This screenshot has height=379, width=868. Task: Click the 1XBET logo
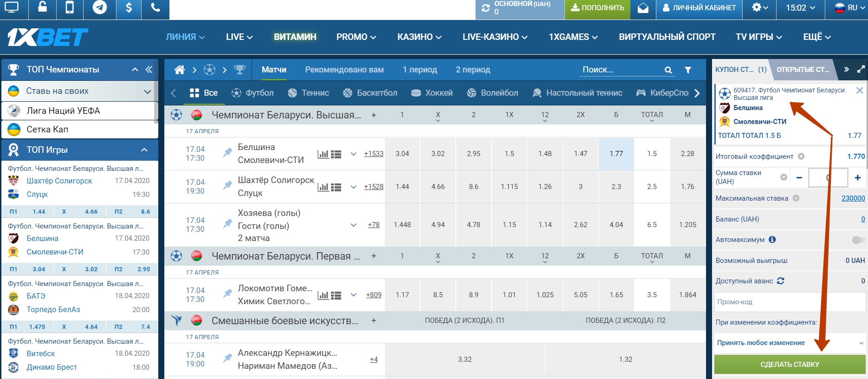pyautogui.click(x=48, y=37)
